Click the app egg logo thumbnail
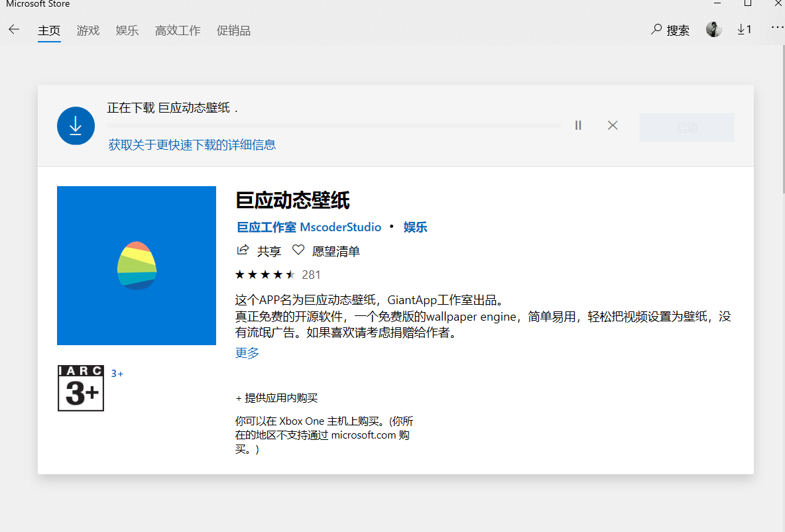This screenshot has height=532, width=785. 137,266
